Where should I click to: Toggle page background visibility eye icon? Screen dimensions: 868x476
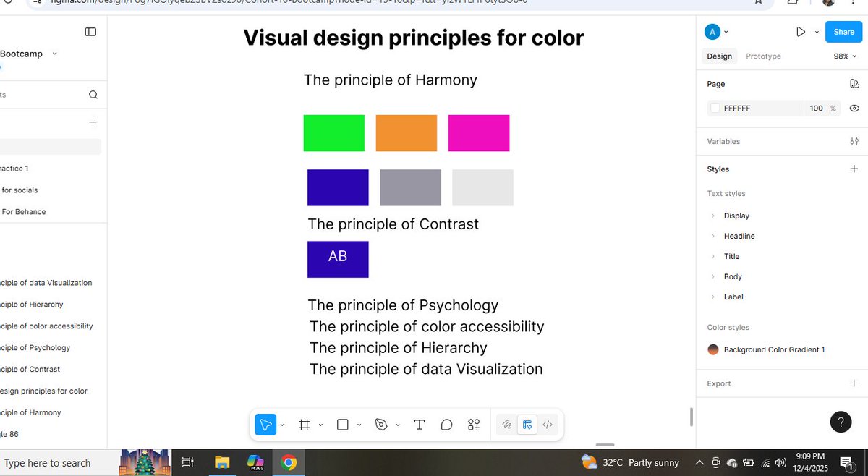click(854, 109)
